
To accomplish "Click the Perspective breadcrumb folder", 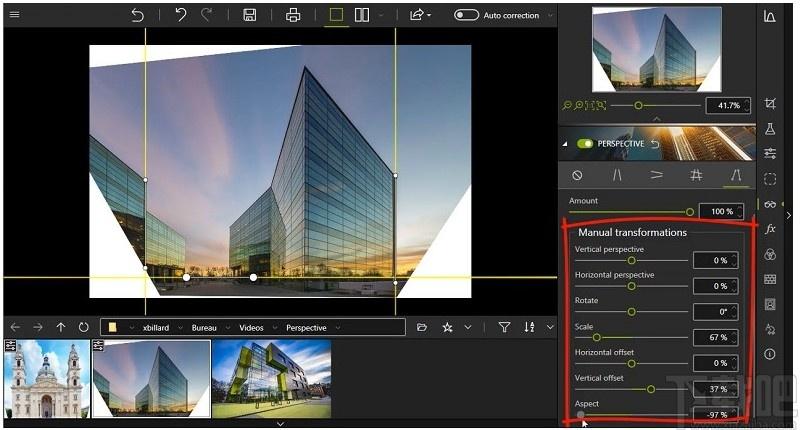I will [306, 328].
